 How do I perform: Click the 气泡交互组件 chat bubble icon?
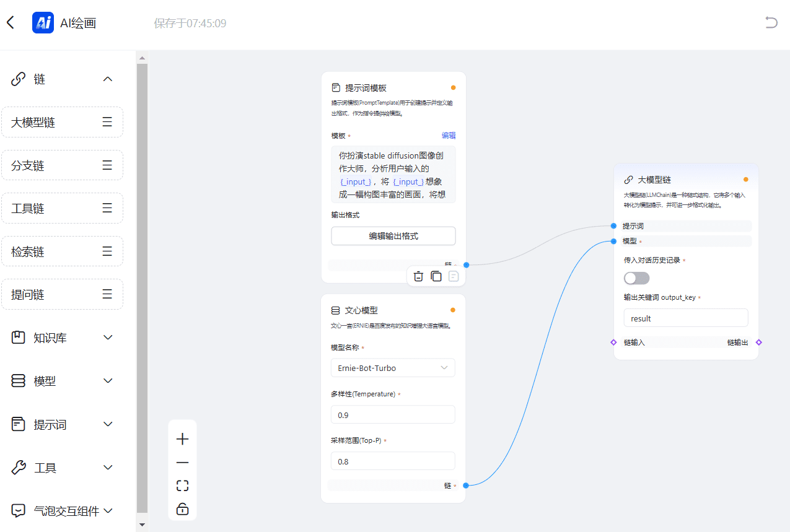[x=19, y=511]
